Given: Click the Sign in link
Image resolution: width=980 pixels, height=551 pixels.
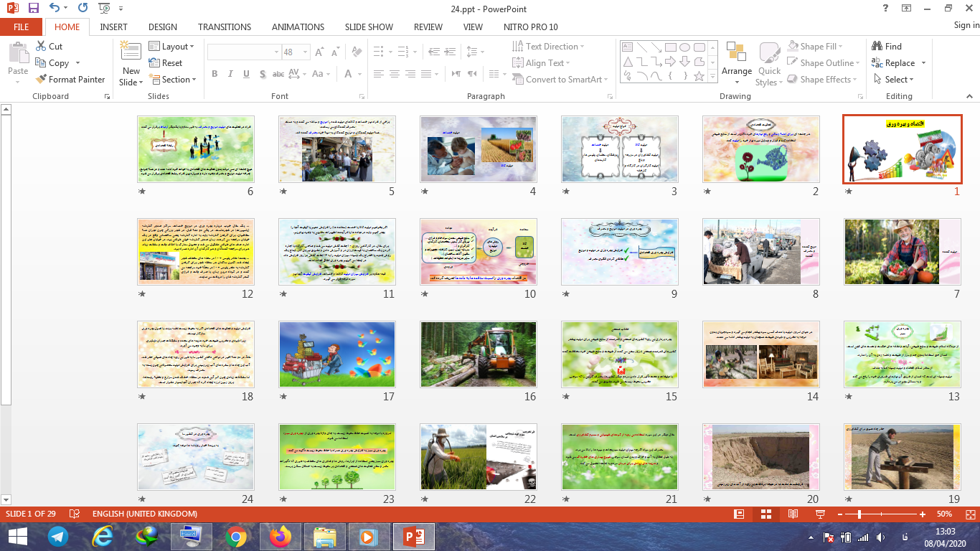Looking at the screenshot, I should click(966, 26).
